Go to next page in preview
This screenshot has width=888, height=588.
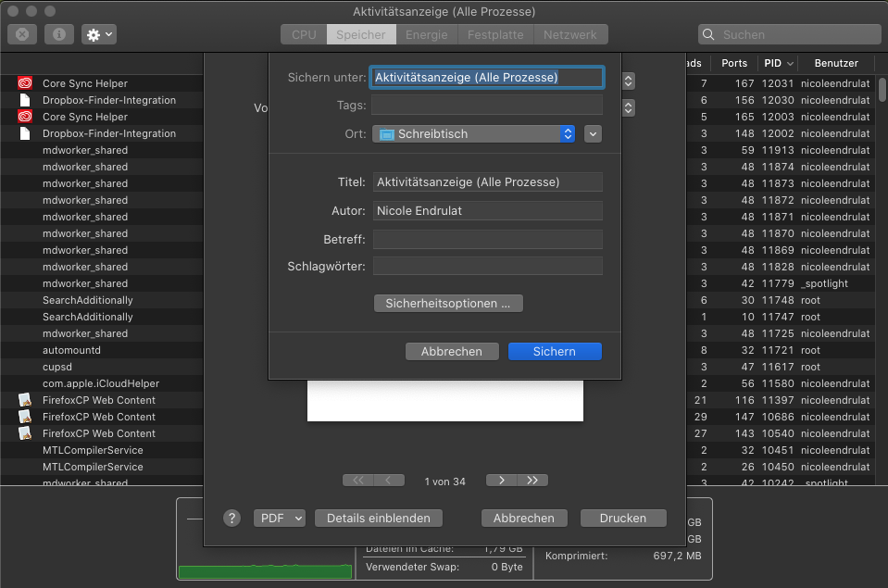(501, 481)
